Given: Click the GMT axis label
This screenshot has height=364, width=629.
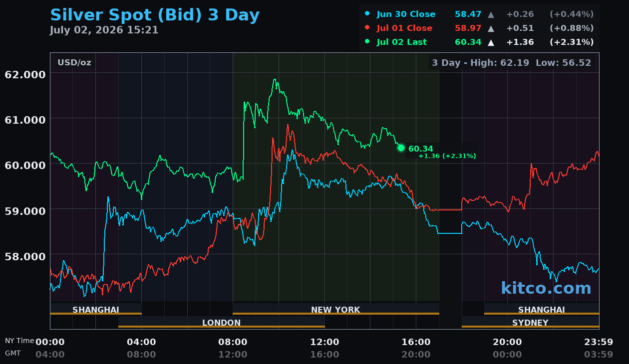Looking at the screenshot, I should point(13,353).
